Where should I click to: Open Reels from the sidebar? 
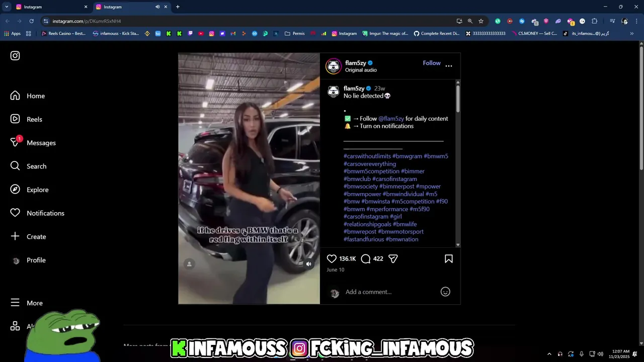pos(26,119)
